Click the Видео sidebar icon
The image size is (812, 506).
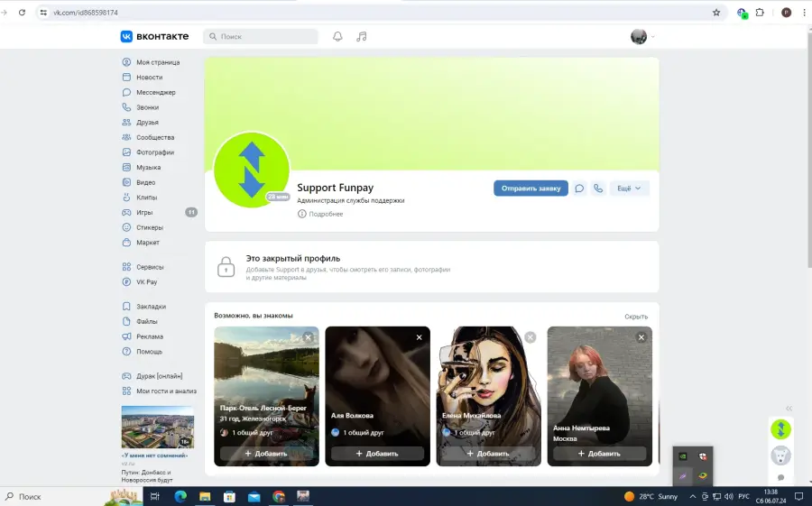point(126,182)
